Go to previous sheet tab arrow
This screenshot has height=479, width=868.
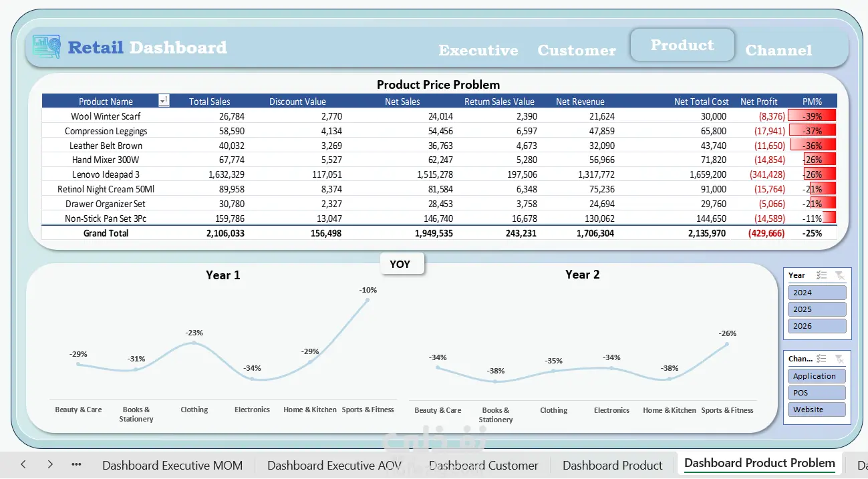pos(23,464)
